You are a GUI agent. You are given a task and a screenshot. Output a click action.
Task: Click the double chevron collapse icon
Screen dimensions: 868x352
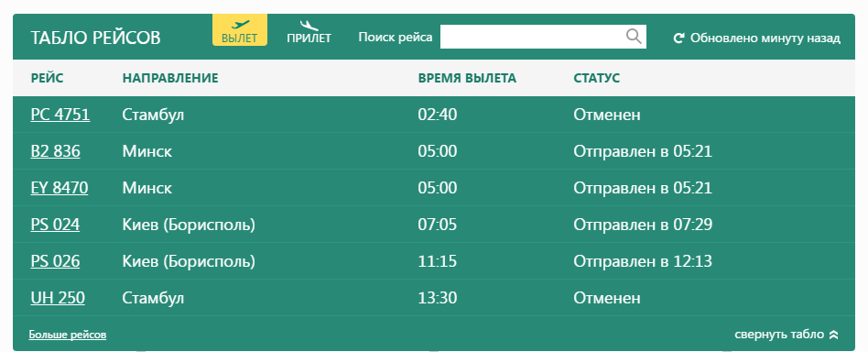pos(834,335)
